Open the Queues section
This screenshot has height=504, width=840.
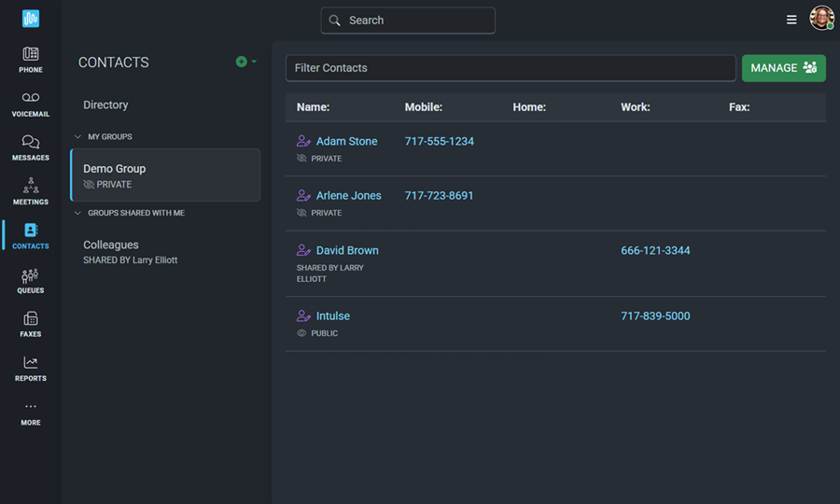[x=31, y=281]
